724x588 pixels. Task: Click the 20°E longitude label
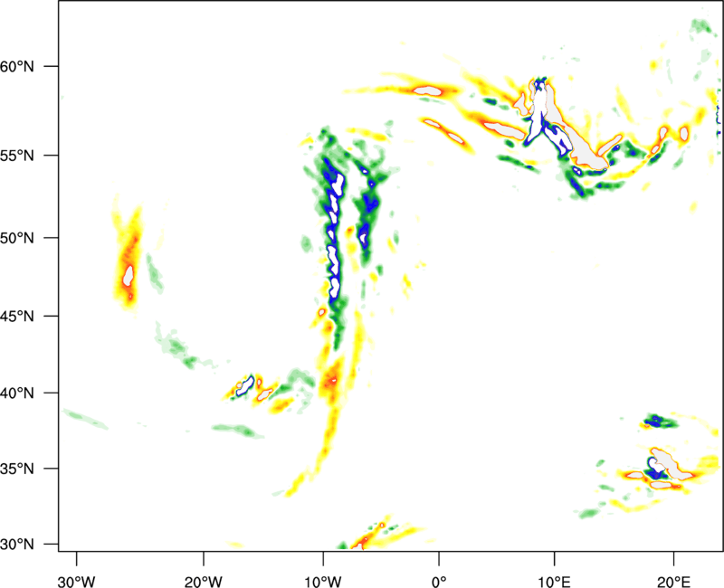pos(673,582)
